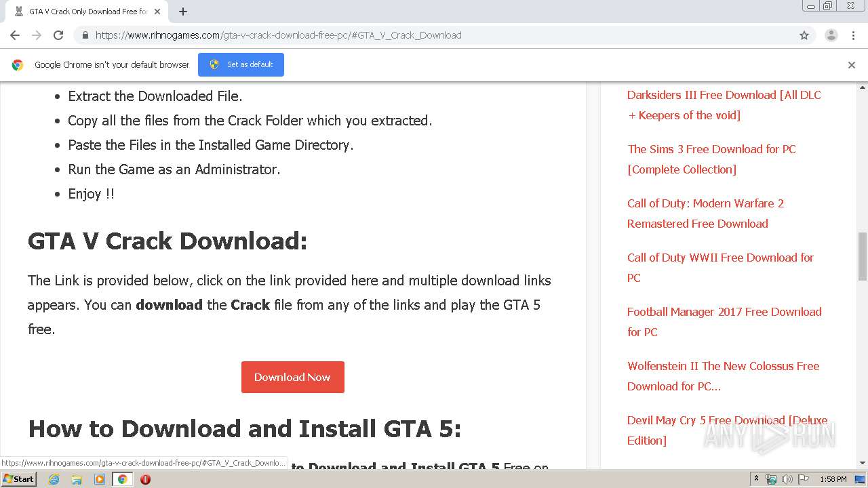Image resolution: width=868 pixels, height=488 pixels.
Task: Open a new browser tab
Action: coord(183,12)
